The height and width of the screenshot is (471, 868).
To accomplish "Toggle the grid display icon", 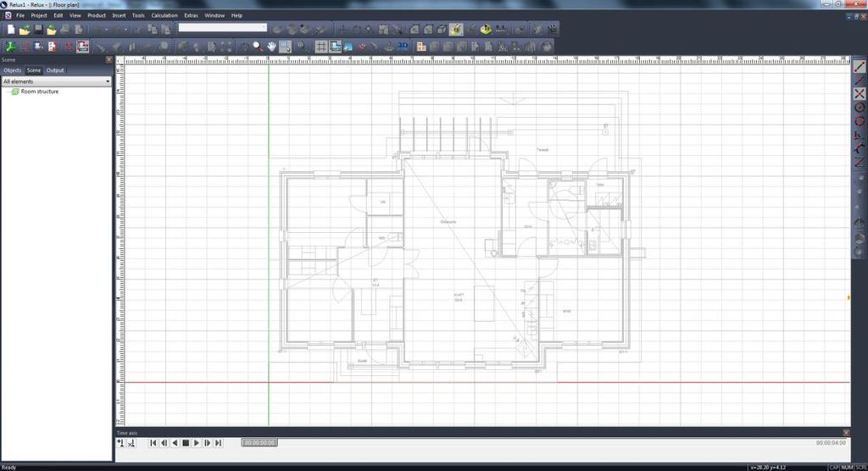I will pos(321,47).
